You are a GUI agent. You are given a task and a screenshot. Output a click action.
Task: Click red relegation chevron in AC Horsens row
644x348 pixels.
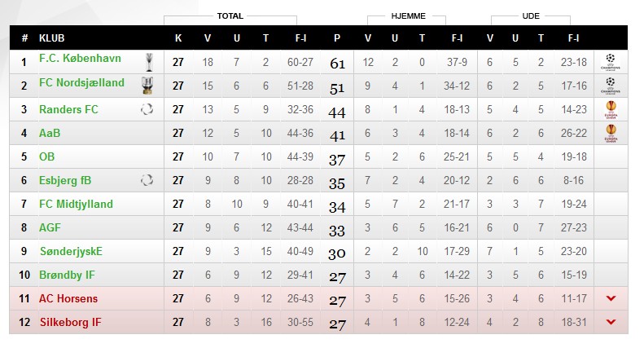pos(611,298)
